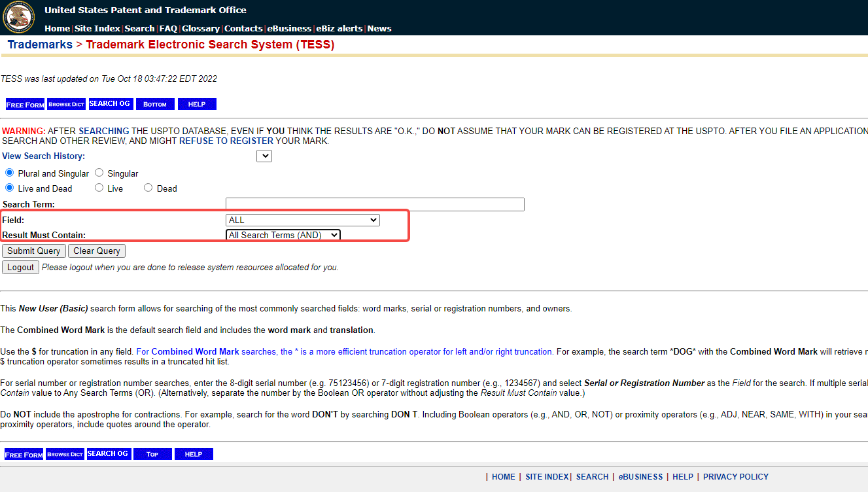Screen dimensions: 868x492
Task: Jump to page TOP button
Action: click(152, 454)
